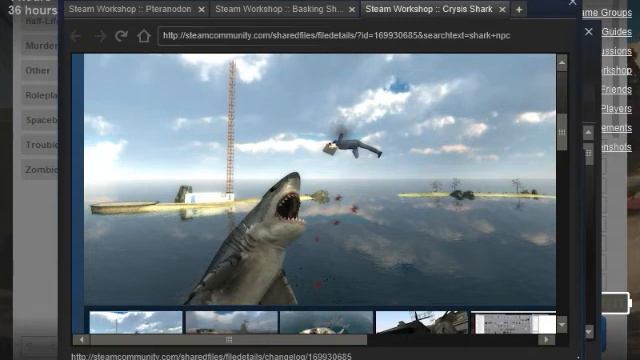Click the main shark attack screenshot image
This screenshot has height=360, width=640.
(x=320, y=180)
